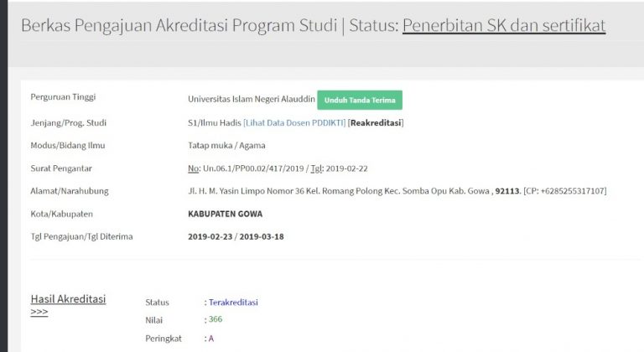Click the Penerbitan SK dan sertifikat status

[x=503, y=26]
